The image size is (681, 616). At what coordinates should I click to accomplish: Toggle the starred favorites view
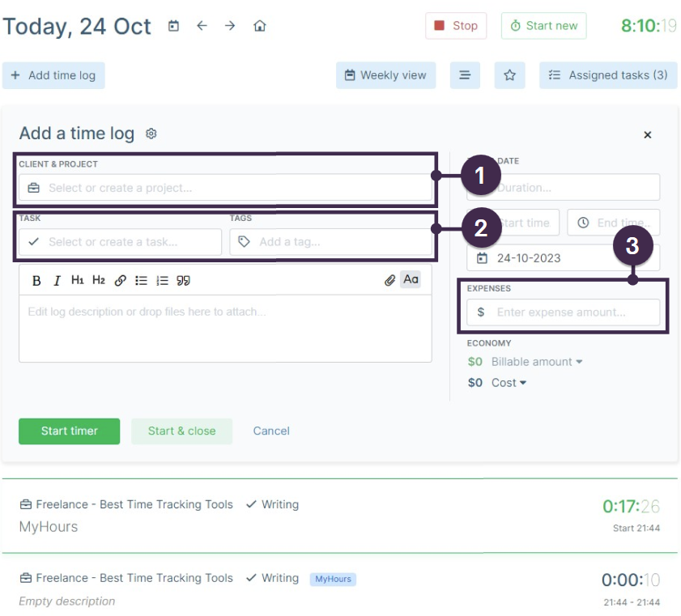click(509, 74)
